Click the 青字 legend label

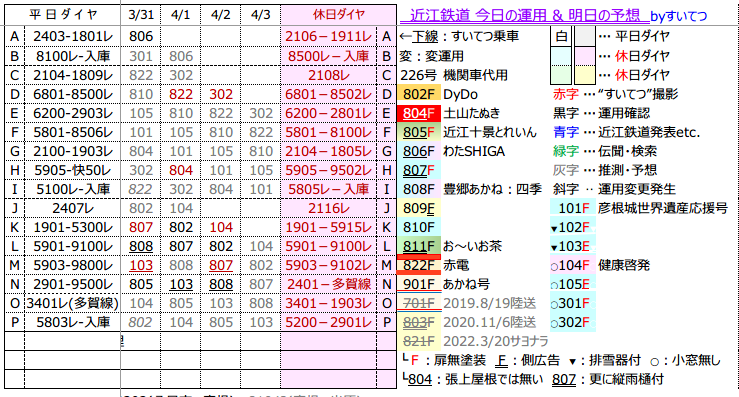pos(566,132)
